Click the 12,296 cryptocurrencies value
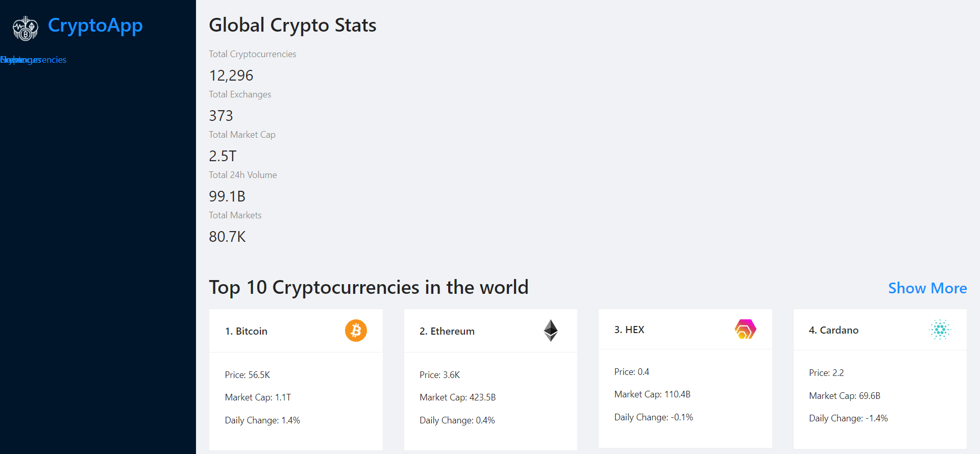 click(x=231, y=75)
